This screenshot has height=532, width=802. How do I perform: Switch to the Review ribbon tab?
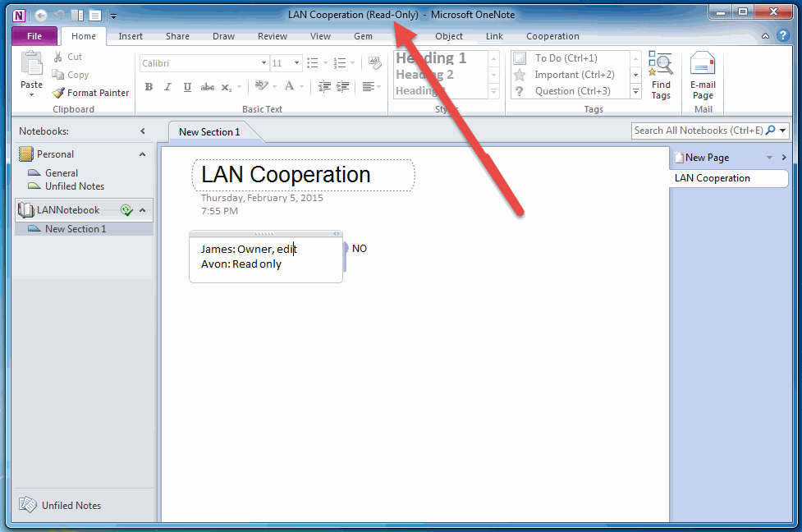click(x=272, y=36)
